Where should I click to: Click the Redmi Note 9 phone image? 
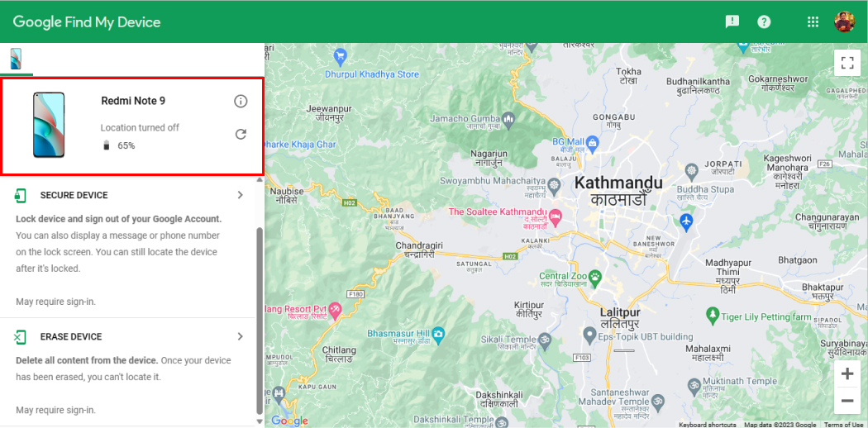(x=49, y=125)
